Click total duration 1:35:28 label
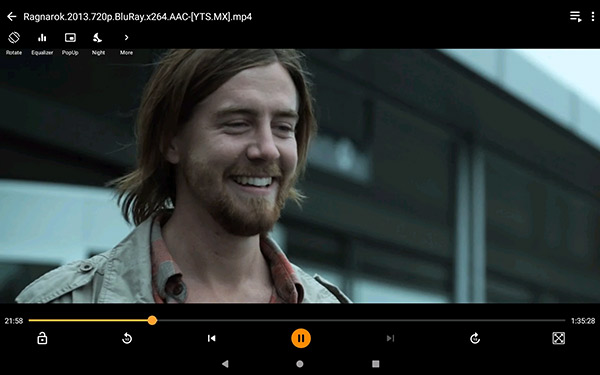The height and width of the screenshot is (375, 600). (583, 321)
